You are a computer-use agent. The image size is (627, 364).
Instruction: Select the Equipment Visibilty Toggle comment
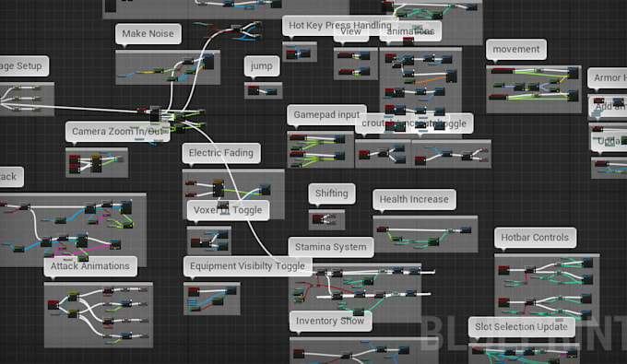pyautogui.click(x=247, y=266)
